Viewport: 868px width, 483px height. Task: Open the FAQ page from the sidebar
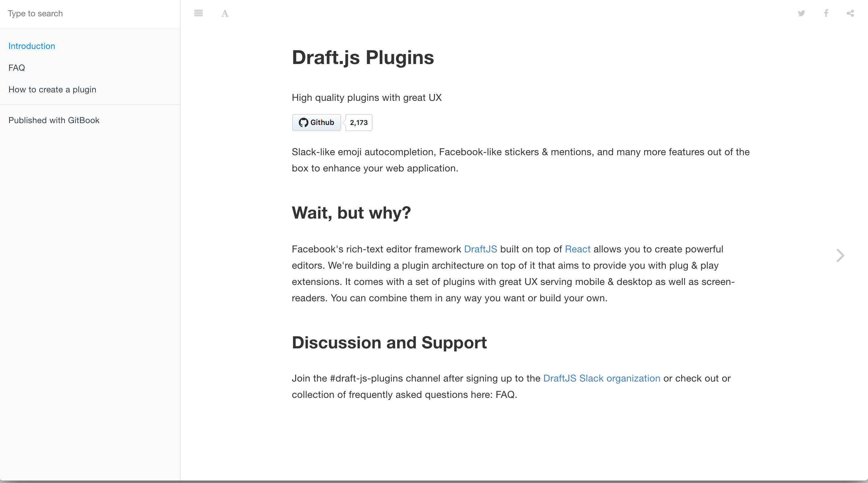(17, 68)
